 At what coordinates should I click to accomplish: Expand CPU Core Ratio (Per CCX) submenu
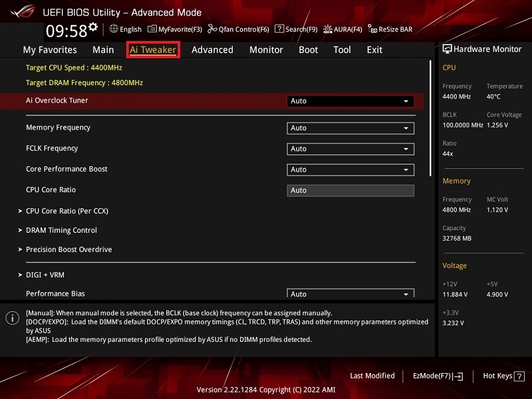pyautogui.click(x=66, y=211)
